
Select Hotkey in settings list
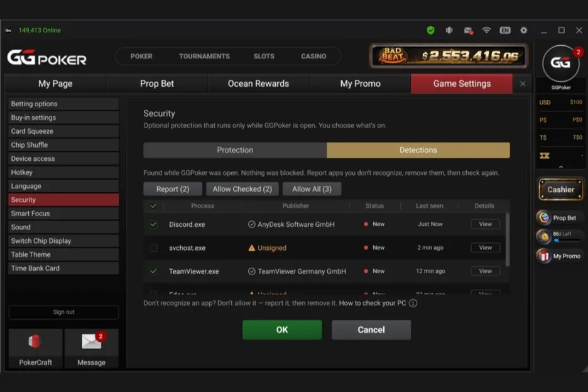pyautogui.click(x=63, y=172)
